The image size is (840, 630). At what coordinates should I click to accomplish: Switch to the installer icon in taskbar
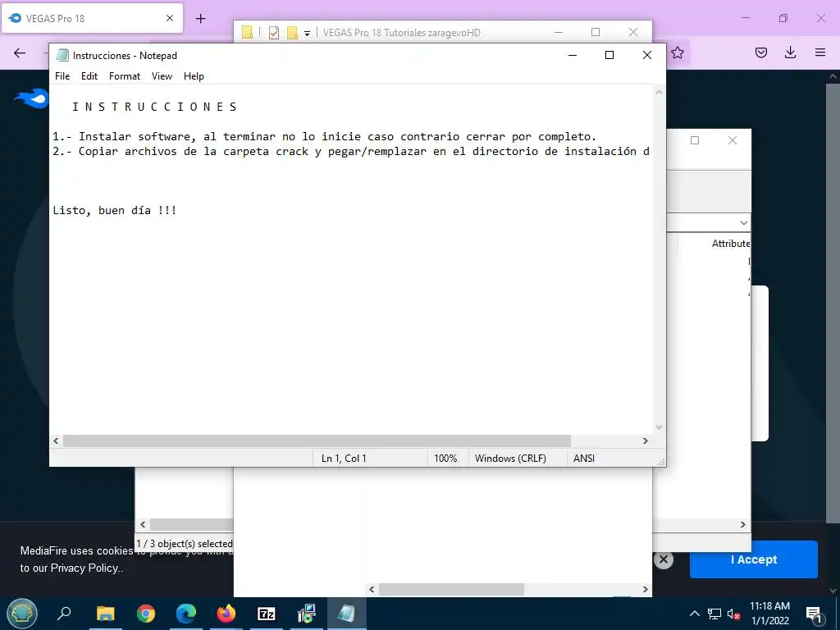point(307,614)
